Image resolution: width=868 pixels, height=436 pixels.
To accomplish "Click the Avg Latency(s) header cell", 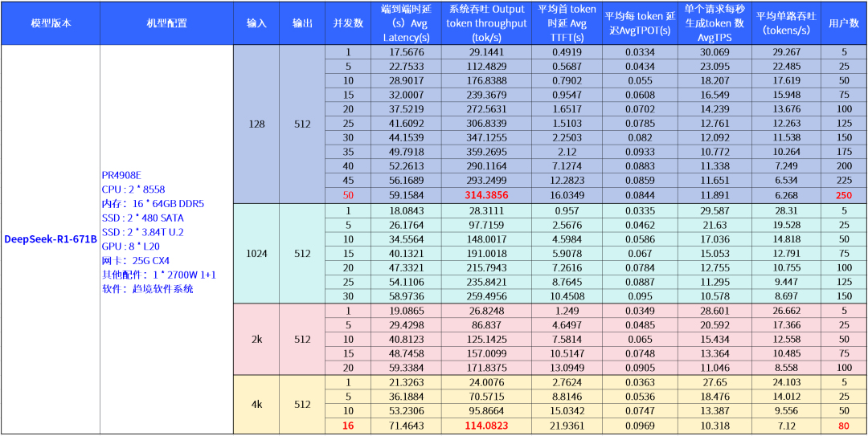I will [x=406, y=23].
